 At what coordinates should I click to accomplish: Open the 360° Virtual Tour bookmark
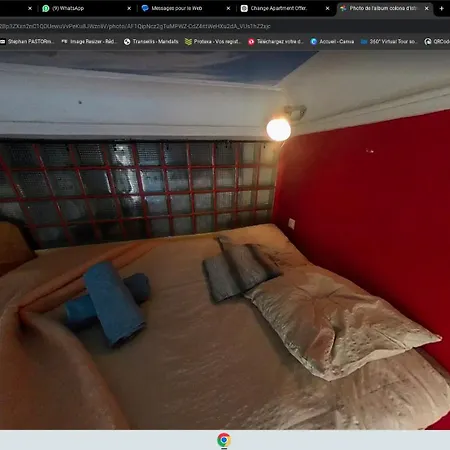point(389,42)
